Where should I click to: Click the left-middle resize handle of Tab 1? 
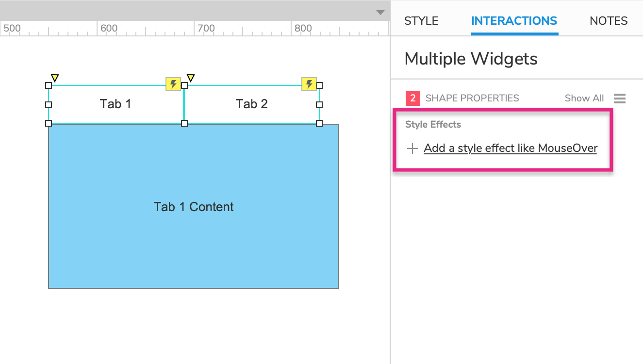click(49, 104)
